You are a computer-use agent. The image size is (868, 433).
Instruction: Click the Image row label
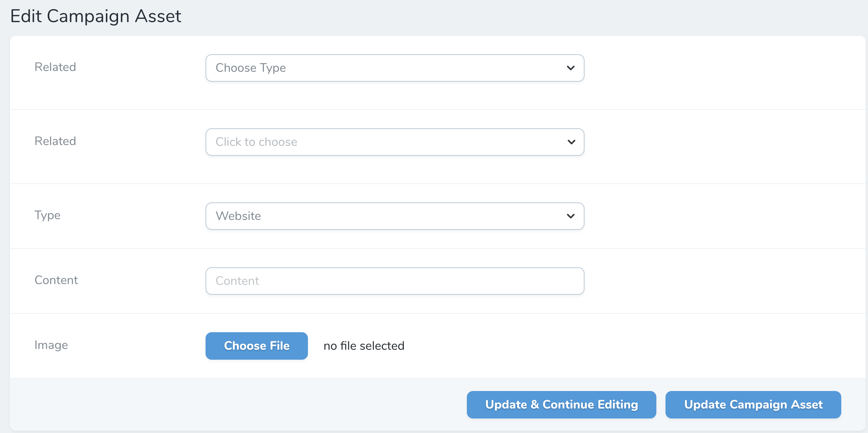51,345
